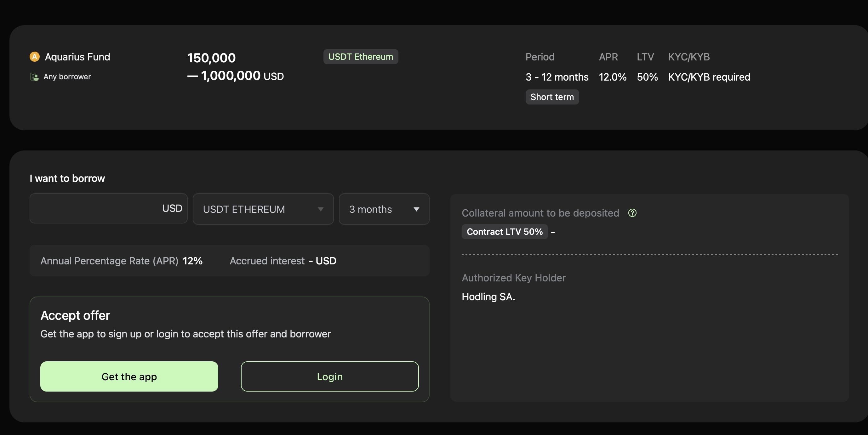The width and height of the screenshot is (868, 435).
Task: Click the Aquarius Fund lender name
Action: 77,57
